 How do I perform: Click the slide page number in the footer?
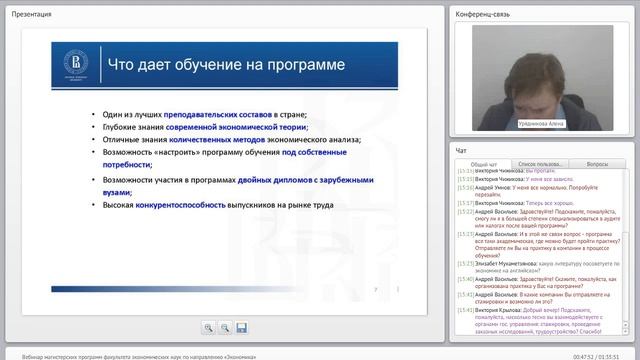376,290
